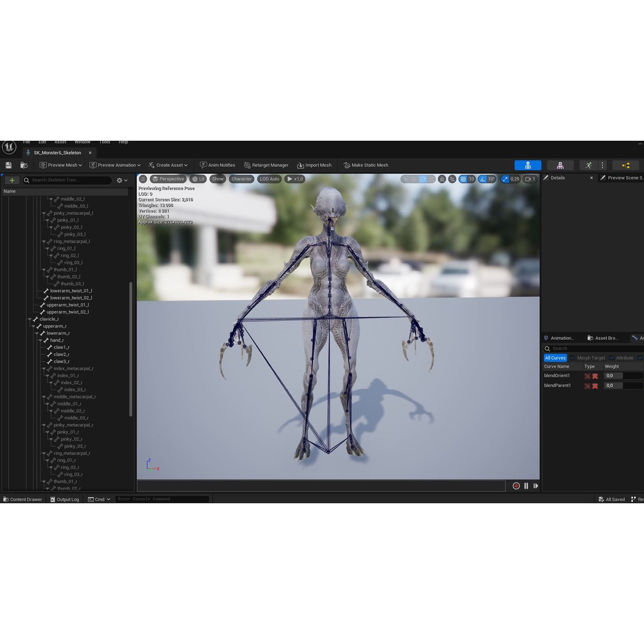Collapse hand_r bone in tree
Image resolution: width=644 pixels, height=644 pixels.
click(x=41, y=340)
